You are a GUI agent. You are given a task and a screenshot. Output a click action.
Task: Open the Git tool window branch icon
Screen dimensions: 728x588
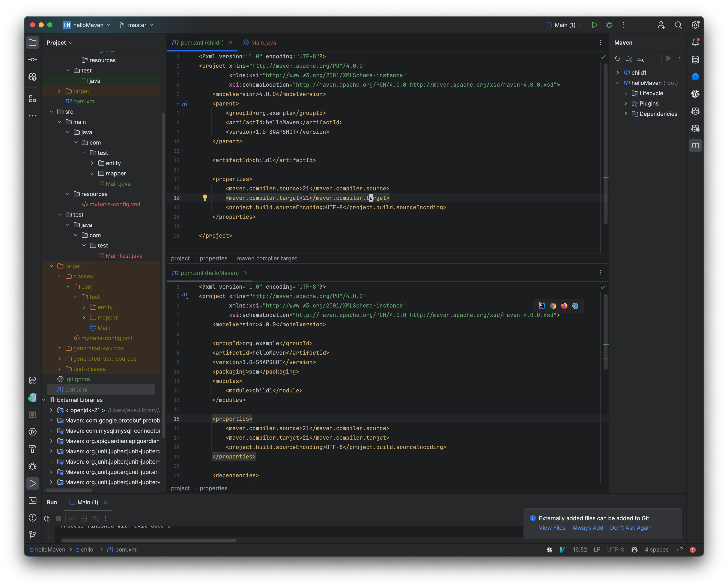click(x=33, y=535)
